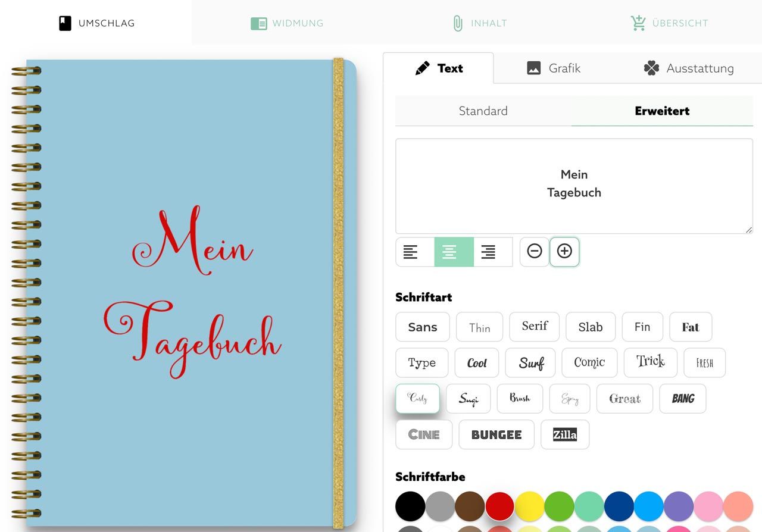The height and width of the screenshot is (532, 762).
Task: Choose the Cine font
Action: click(424, 434)
